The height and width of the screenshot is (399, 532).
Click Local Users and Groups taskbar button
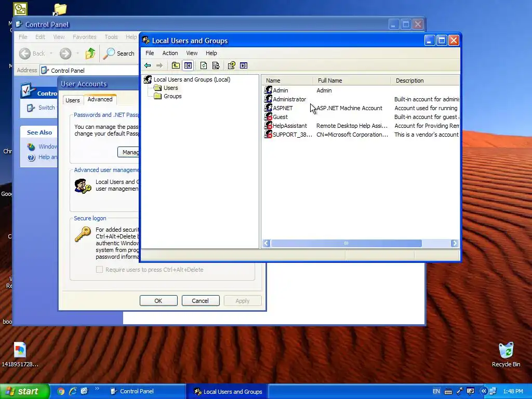coord(228,391)
